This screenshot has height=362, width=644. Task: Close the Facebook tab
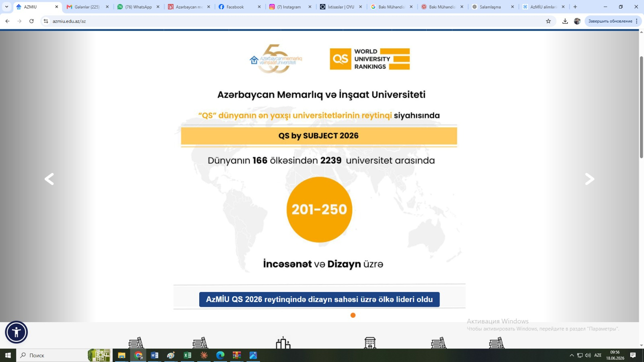click(x=259, y=7)
